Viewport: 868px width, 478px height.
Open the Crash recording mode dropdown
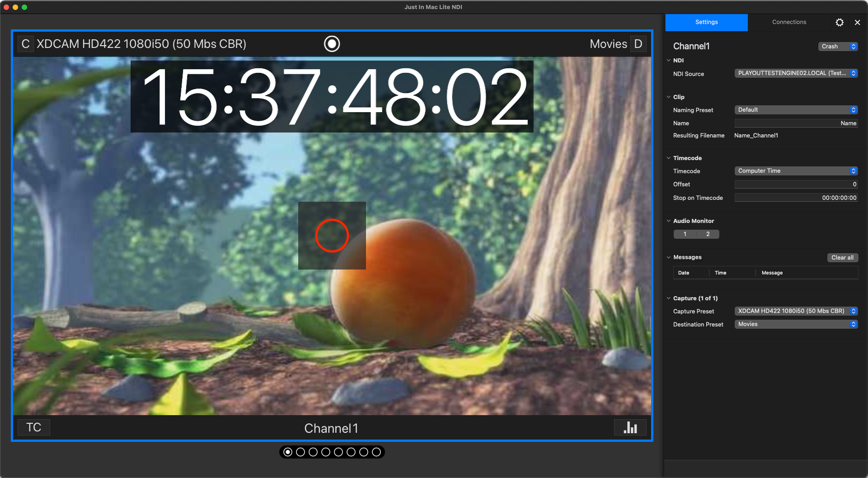pos(838,47)
